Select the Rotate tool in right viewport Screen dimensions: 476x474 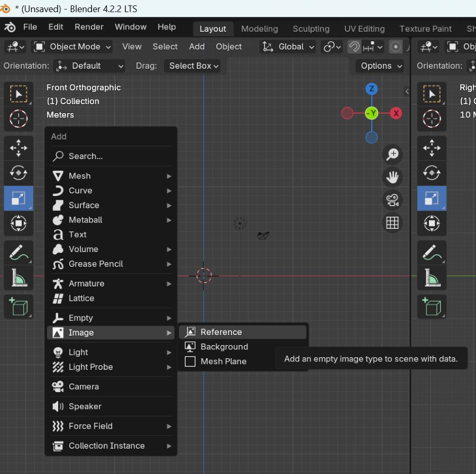[432, 173]
